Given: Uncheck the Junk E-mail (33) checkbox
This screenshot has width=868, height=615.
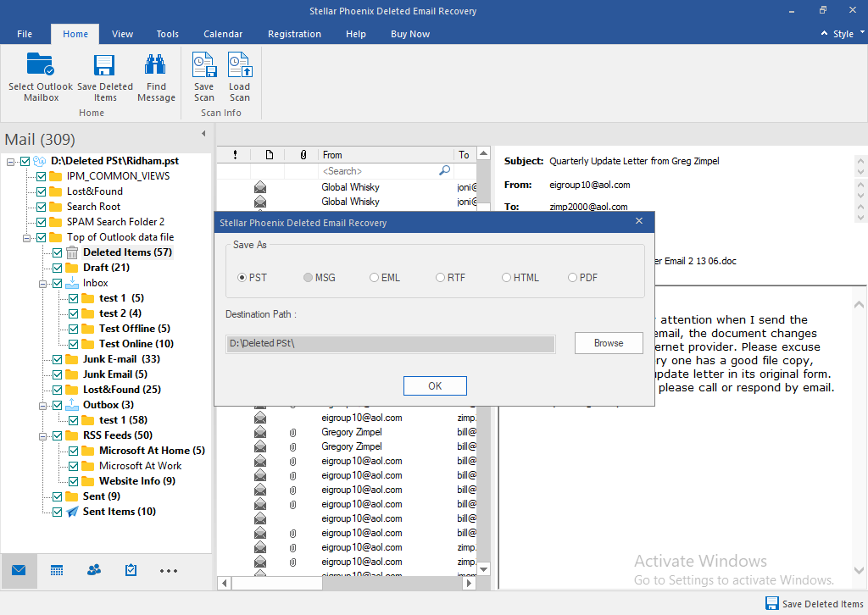Looking at the screenshot, I should [57, 359].
